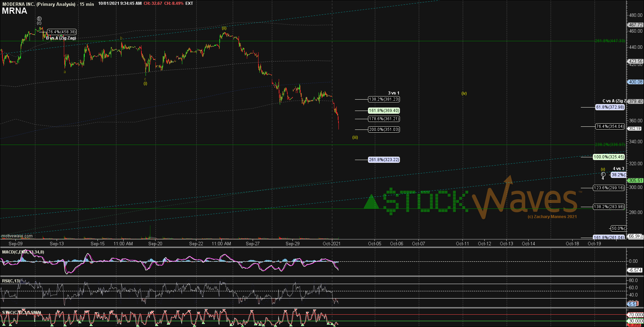Select the 261.8%(323.22) Fibonacci level
This screenshot has height=327, width=644.
pos(384,160)
